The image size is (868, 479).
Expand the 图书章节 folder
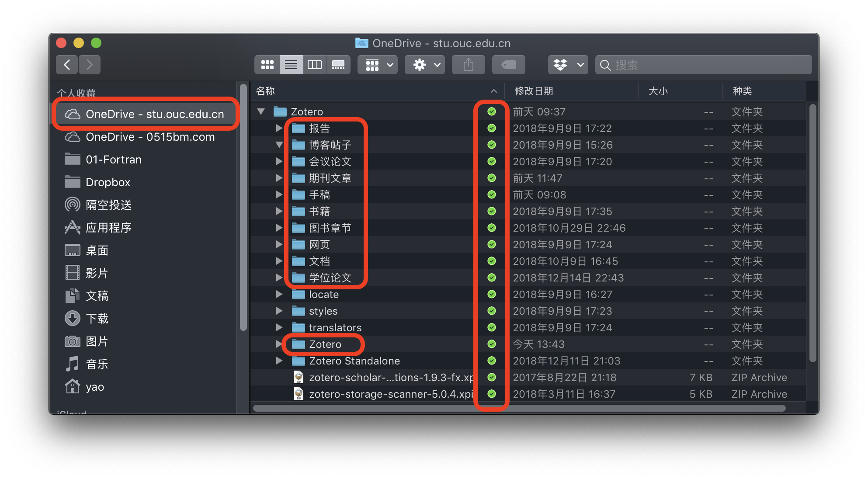[279, 228]
